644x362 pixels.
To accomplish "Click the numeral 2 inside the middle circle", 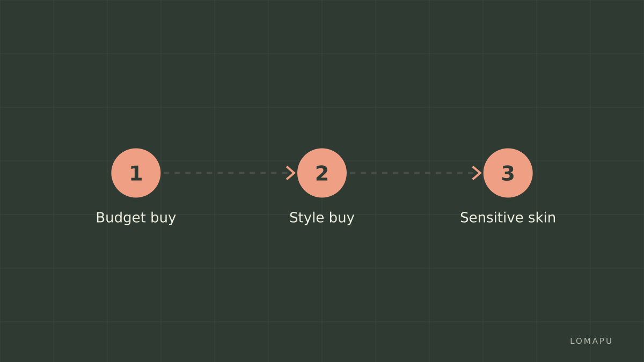I will pyautogui.click(x=322, y=173).
